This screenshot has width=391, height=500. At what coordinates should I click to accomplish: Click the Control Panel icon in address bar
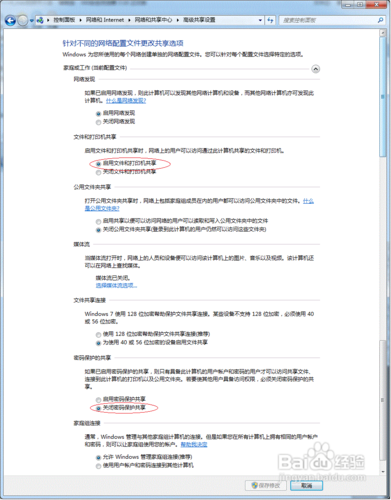(x=40, y=20)
